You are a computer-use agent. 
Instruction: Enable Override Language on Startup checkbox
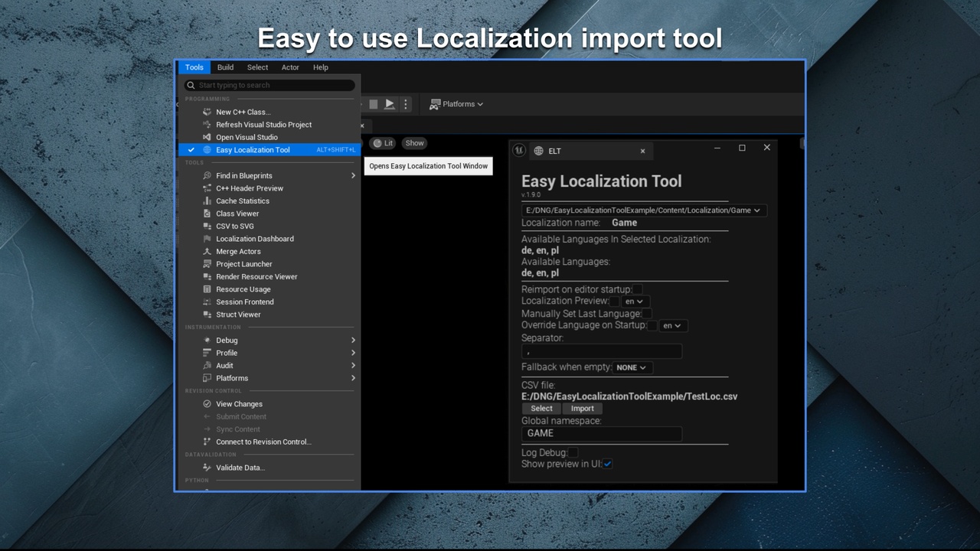click(652, 326)
